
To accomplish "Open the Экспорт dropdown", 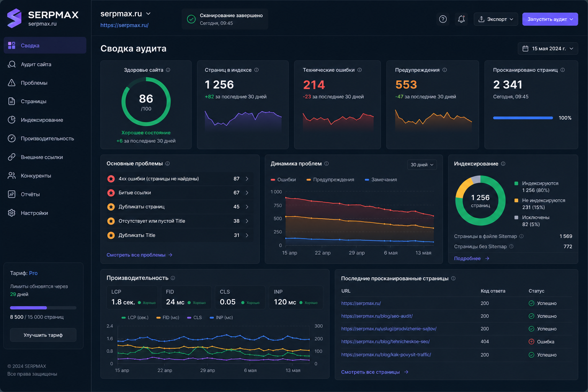I will [x=496, y=19].
